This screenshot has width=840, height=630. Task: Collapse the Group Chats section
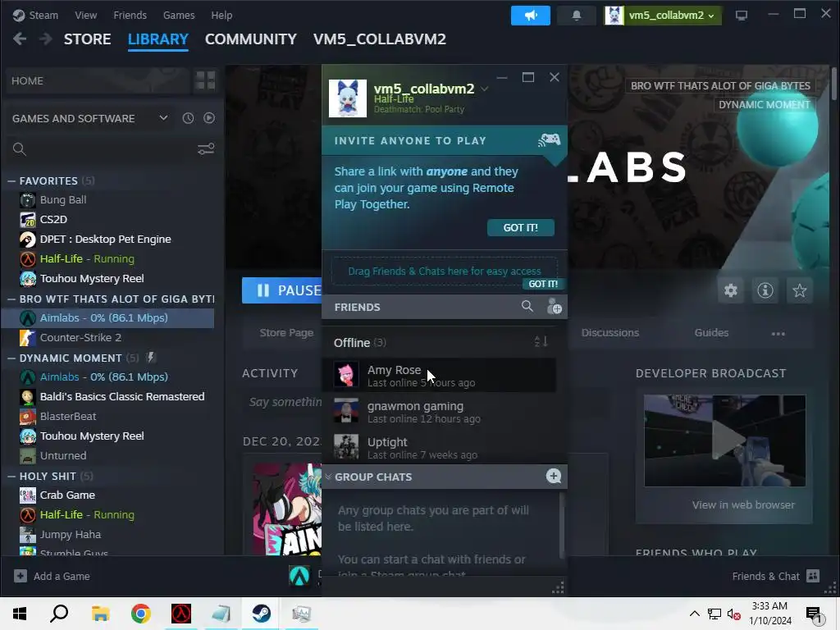click(328, 477)
